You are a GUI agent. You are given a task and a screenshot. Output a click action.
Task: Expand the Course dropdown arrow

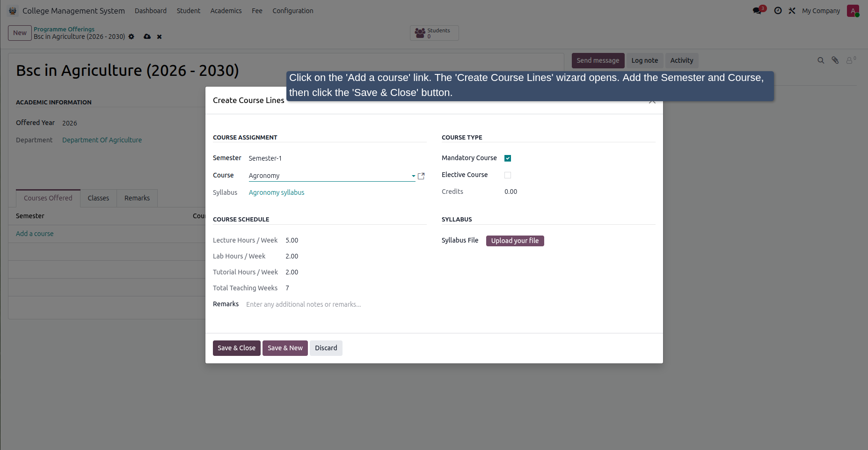(x=413, y=176)
